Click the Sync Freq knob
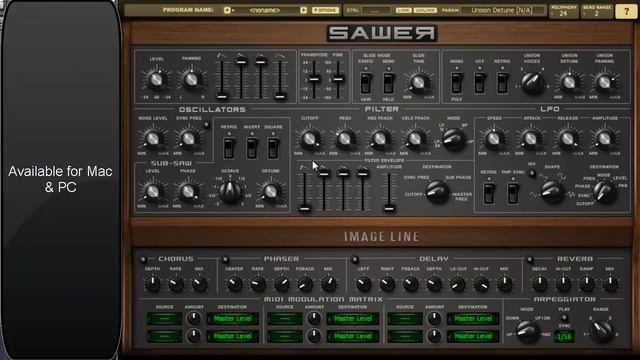The height and width of the screenshot is (360, 640). click(188, 139)
